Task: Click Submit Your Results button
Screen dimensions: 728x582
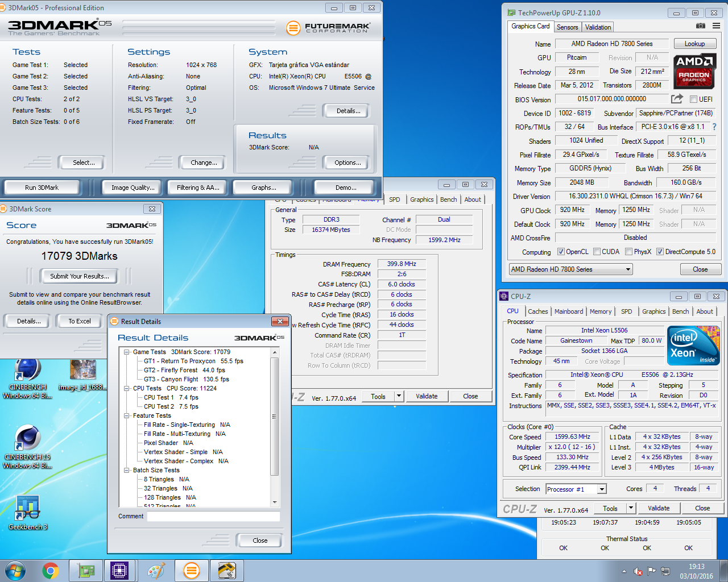Action: [x=79, y=276]
